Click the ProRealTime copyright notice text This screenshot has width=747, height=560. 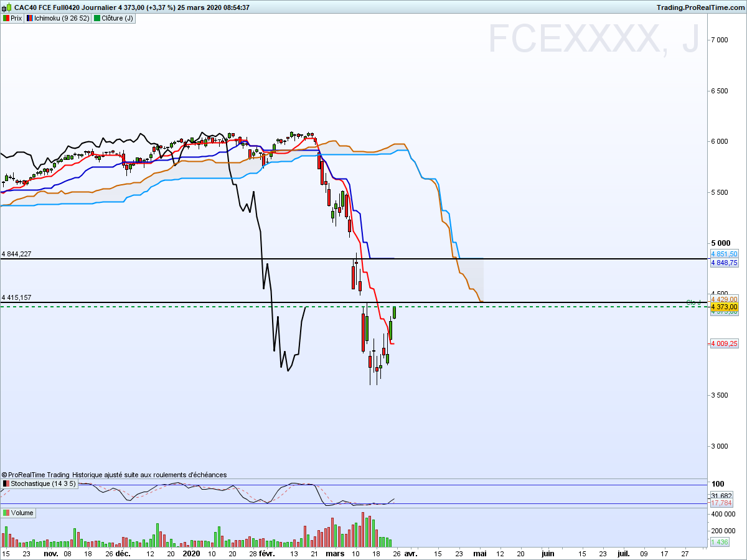pyautogui.click(x=114, y=475)
